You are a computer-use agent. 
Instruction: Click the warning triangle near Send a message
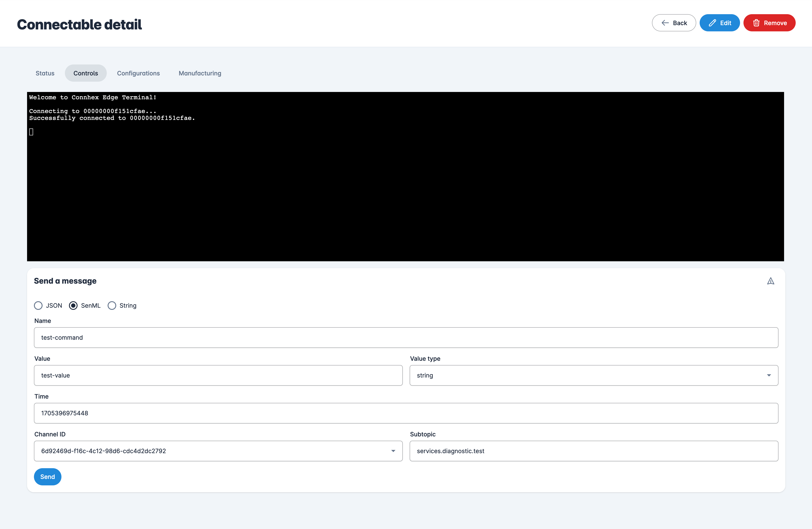[771, 281]
